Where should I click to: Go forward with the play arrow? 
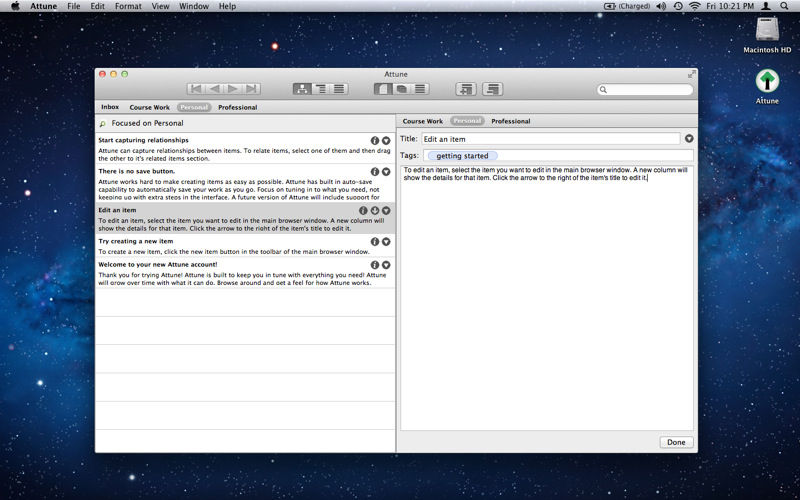(x=233, y=89)
